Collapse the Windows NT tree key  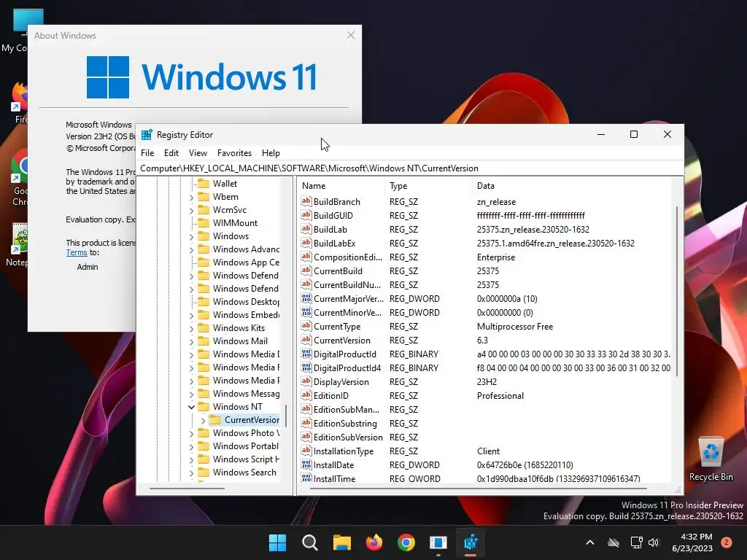tap(191, 407)
